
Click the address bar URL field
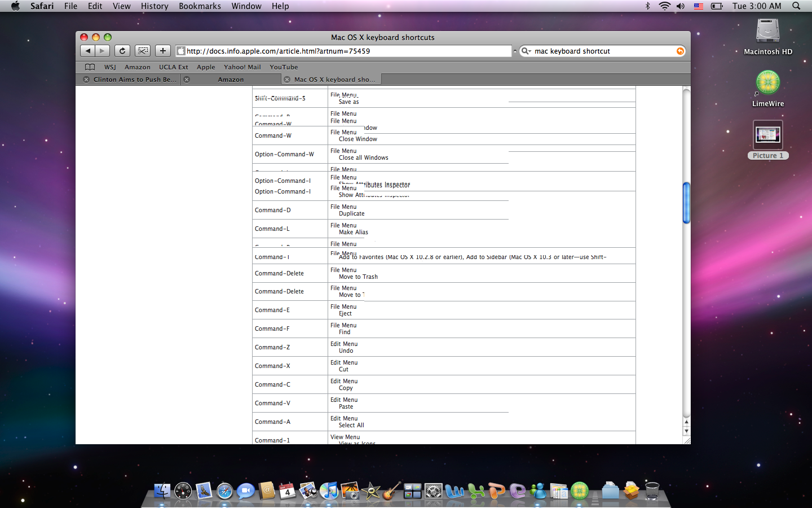(x=343, y=51)
